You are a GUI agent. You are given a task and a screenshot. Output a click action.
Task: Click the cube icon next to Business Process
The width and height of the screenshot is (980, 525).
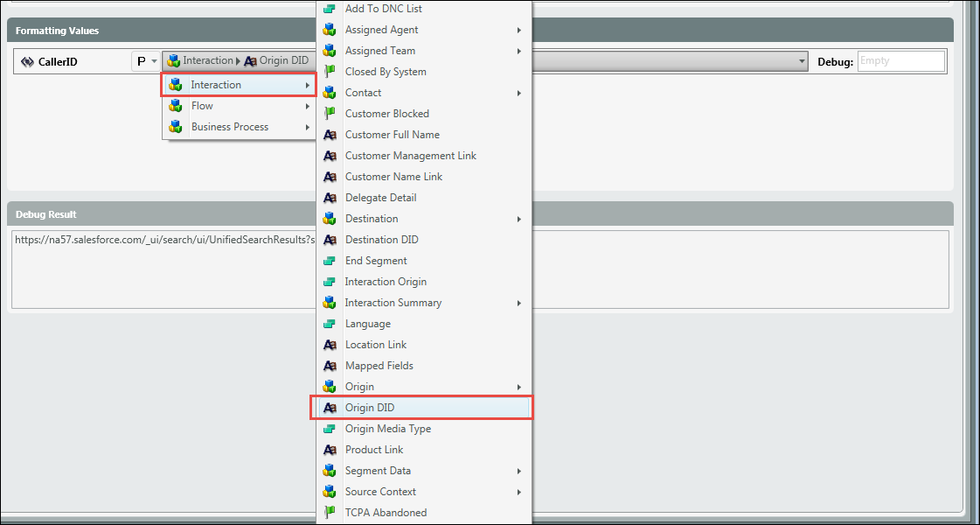tap(176, 127)
